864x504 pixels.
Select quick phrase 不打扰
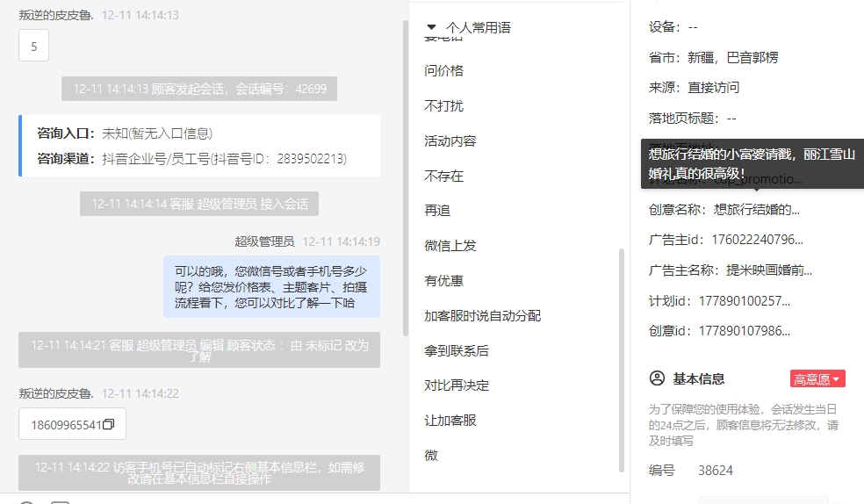click(x=444, y=105)
